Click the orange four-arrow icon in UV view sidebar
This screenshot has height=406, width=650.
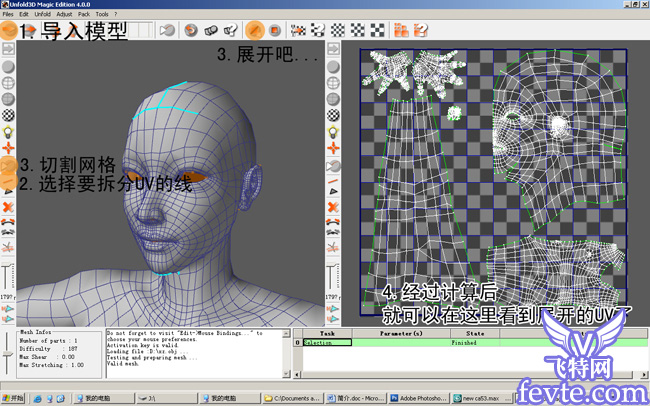tap(333, 148)
